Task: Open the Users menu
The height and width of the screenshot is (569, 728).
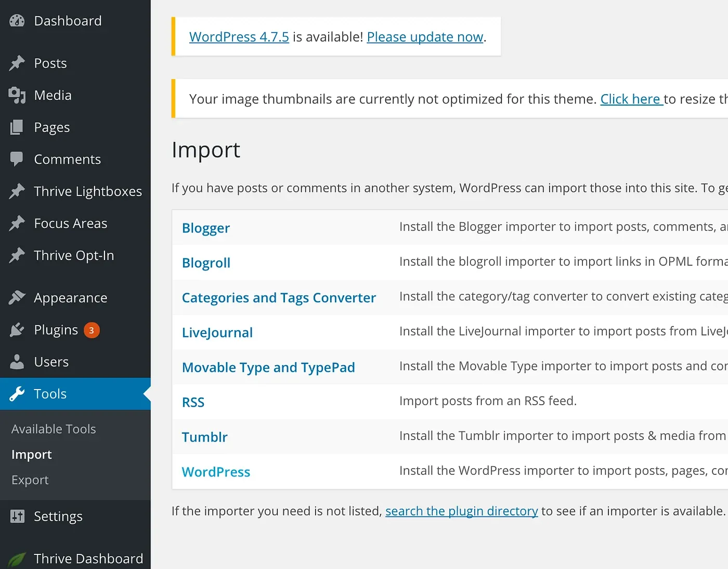Action: [51, 362]
